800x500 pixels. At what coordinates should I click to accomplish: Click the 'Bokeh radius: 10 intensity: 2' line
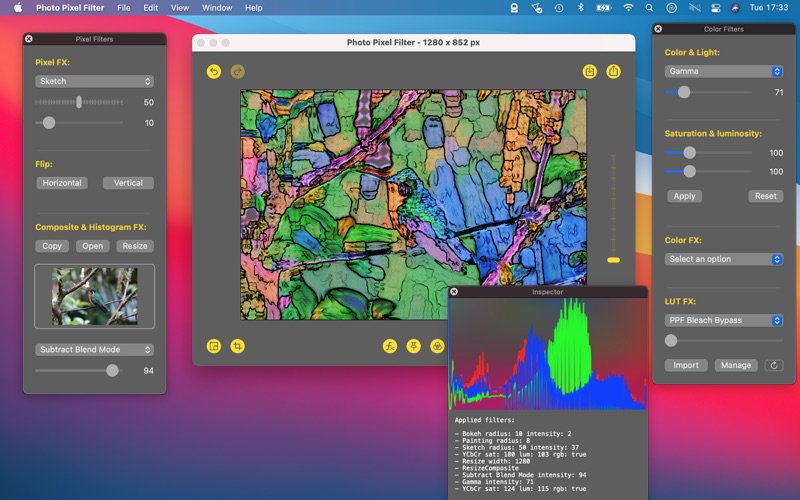pyautogui.click(x=513, y=434)
